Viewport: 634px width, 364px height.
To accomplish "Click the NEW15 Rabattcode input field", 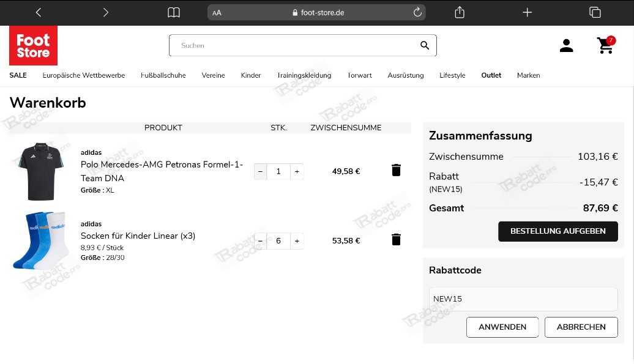I will [x=523, y=299].
